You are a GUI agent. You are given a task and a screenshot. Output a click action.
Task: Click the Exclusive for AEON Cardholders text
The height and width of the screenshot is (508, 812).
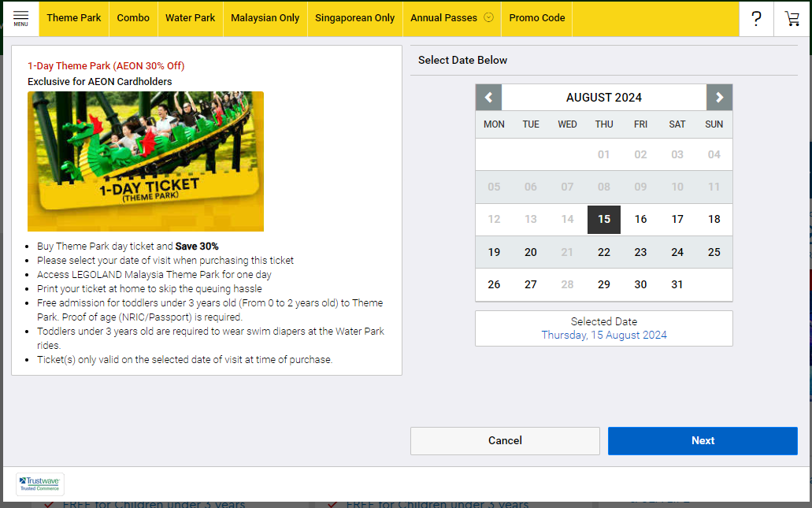pyautogui.click(x=99, y=82)
